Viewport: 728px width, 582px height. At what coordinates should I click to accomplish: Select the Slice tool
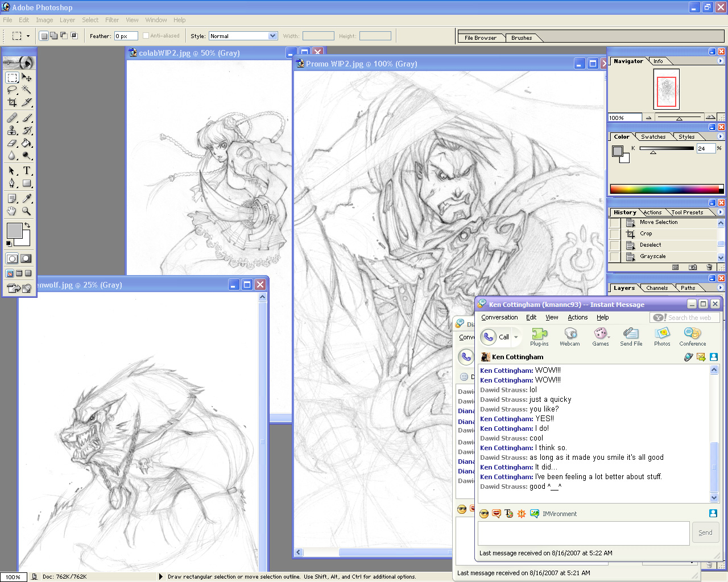pyautogui.click(x=27, y=102)
